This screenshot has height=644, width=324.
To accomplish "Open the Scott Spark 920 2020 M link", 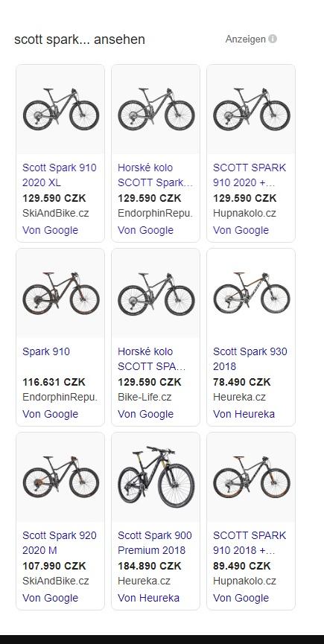I will (60, 543).
